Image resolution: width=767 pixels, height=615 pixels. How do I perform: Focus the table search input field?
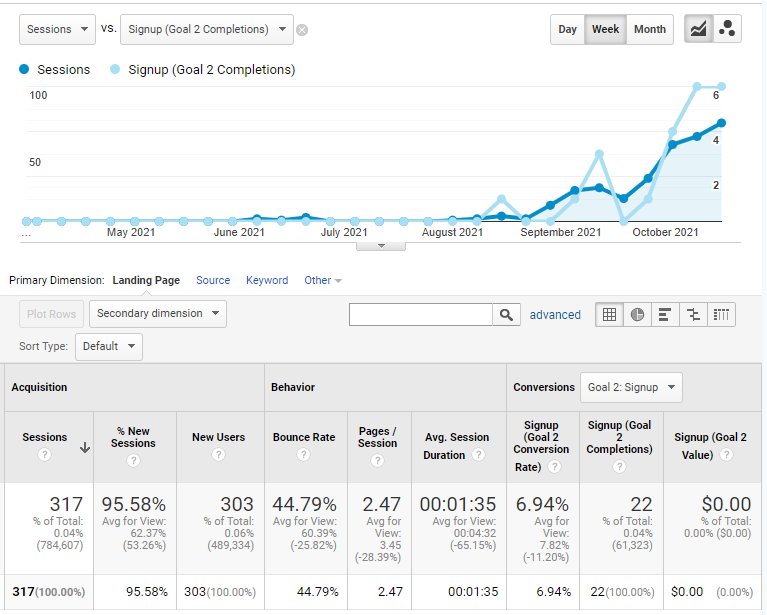[421, 315]
